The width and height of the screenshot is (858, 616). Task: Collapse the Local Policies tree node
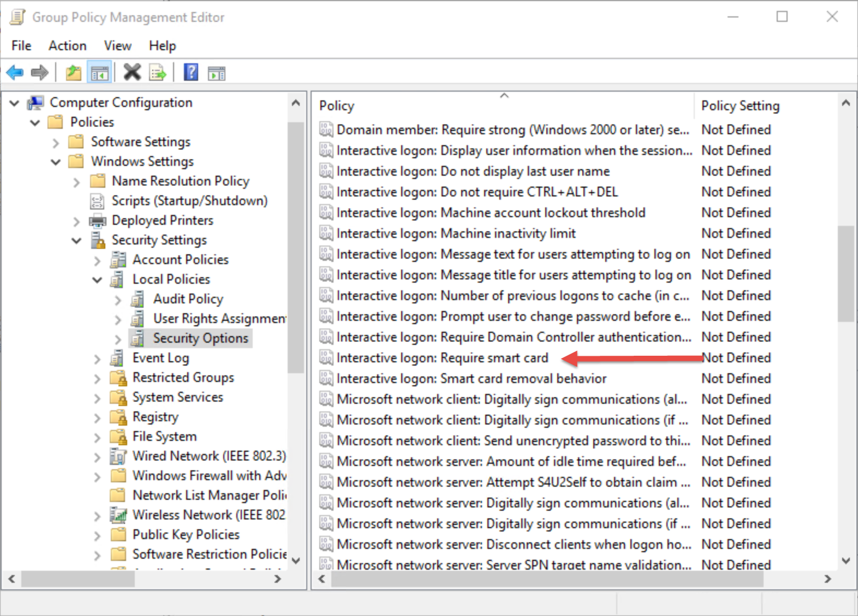[97, 280]
